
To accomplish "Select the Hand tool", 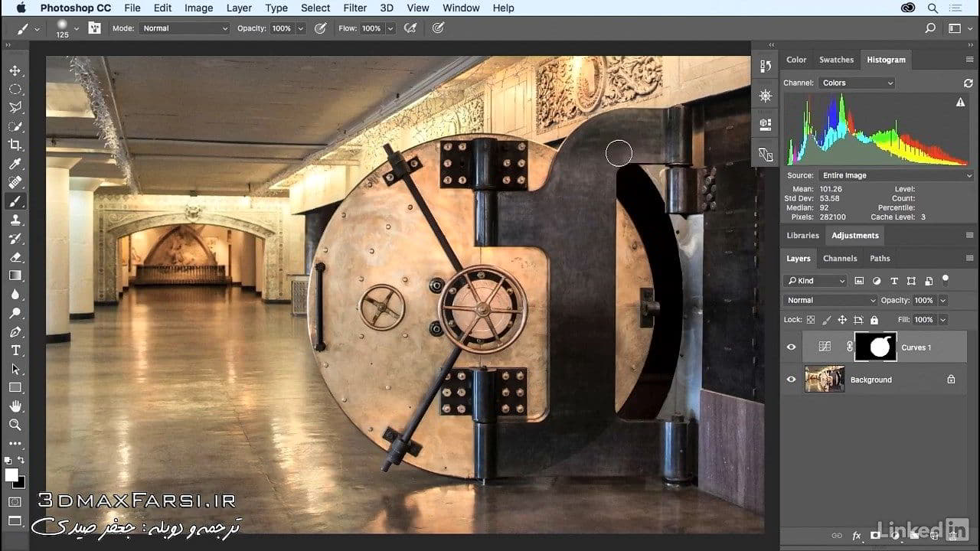I will point(15,406).
